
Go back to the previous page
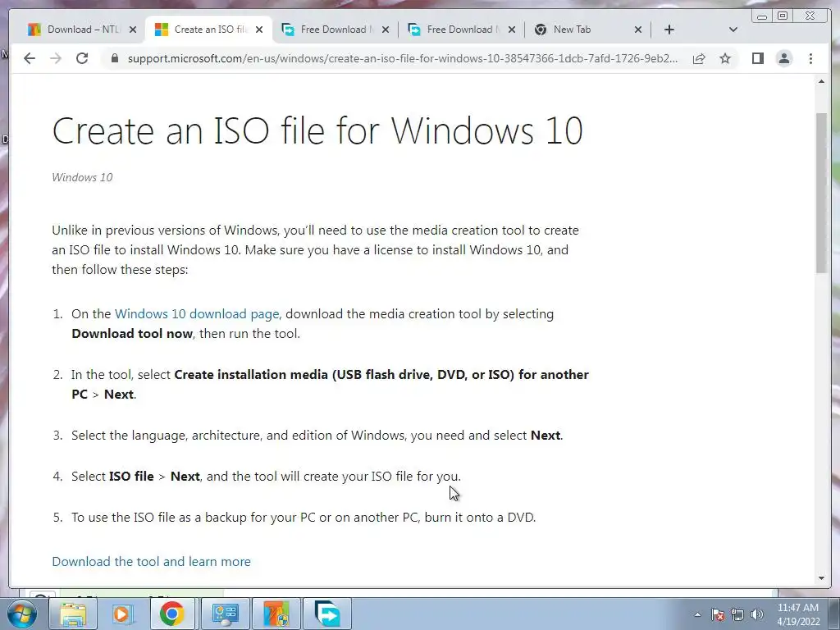[x=30, y=58]
